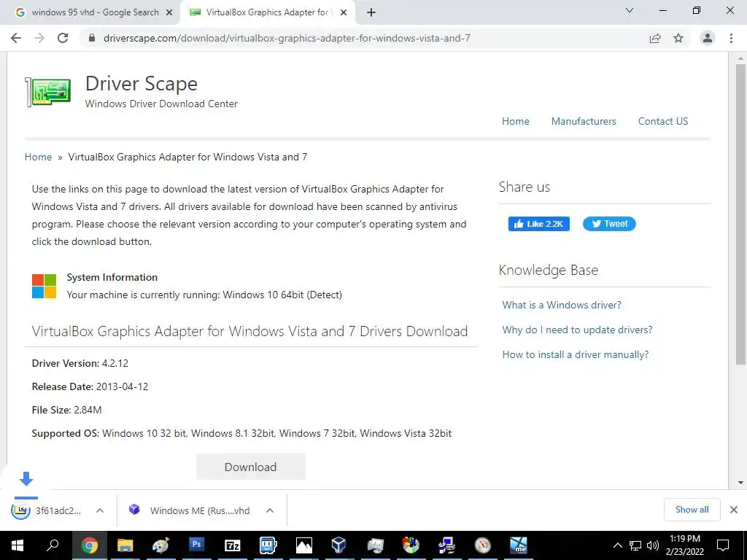Open the blue mug-face app taskbar icon
This screenshot has width=747, height=560.
(x=268, y=545)
